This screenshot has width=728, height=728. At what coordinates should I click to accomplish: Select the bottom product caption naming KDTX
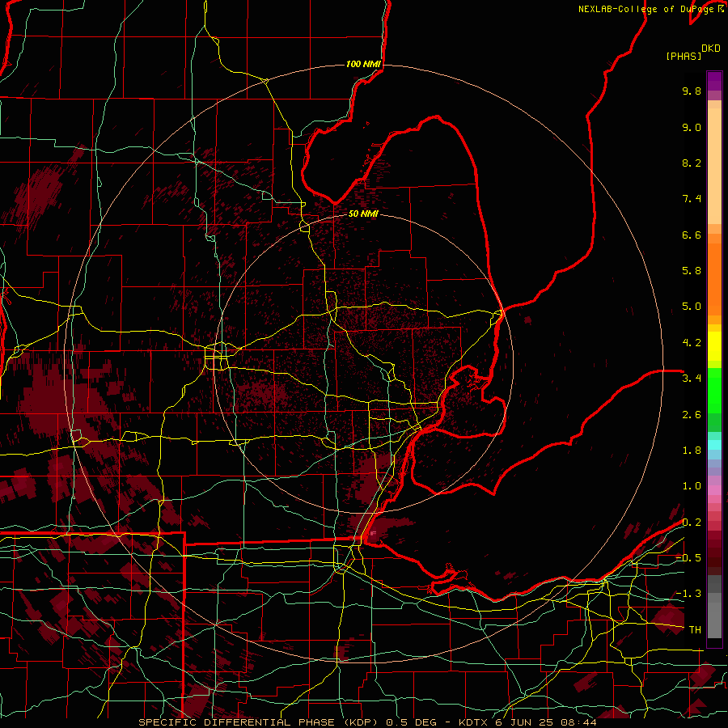[x=368, y=722]
